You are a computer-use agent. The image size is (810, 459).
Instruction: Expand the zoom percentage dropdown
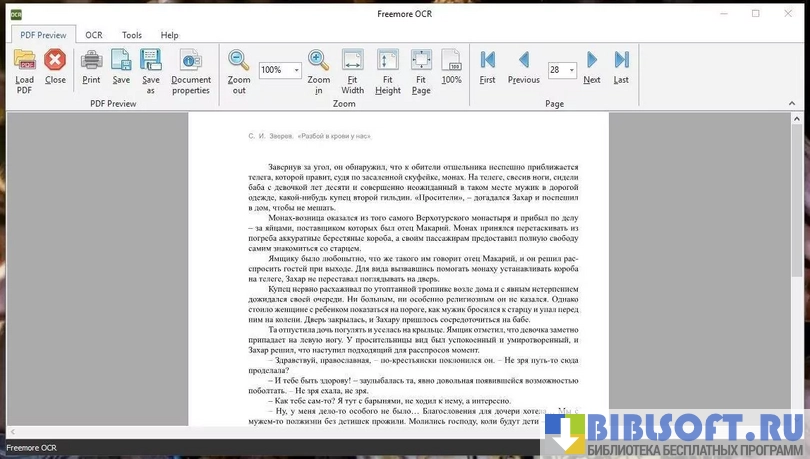tap(296, 71)
